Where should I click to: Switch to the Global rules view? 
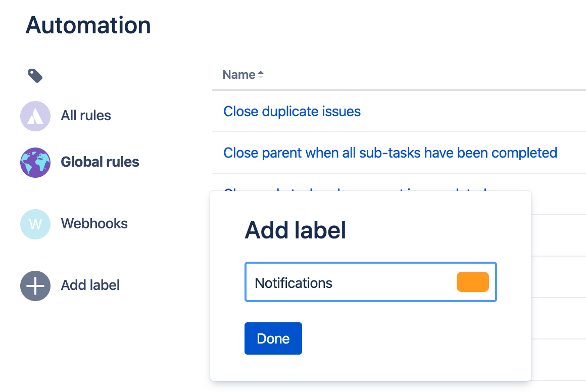100,162
